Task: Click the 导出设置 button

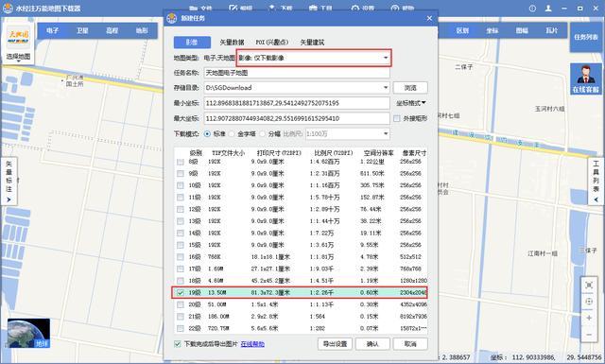Action: pos(335,344)
